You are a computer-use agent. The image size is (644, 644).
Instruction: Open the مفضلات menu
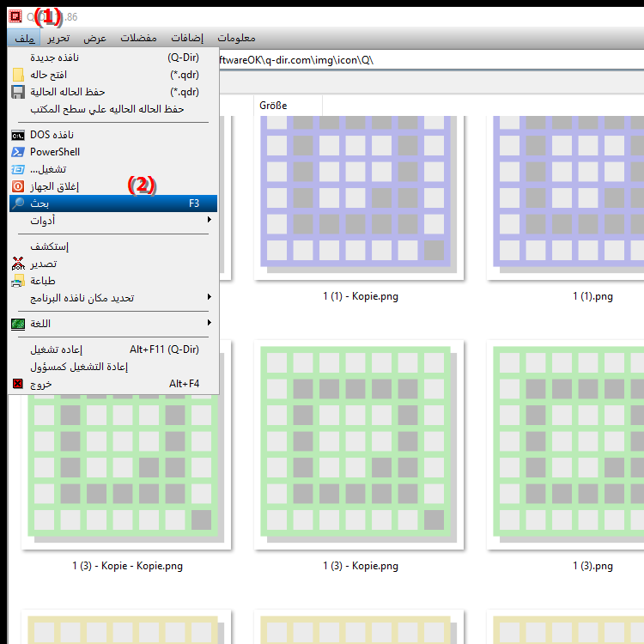(x=138, y=38)
